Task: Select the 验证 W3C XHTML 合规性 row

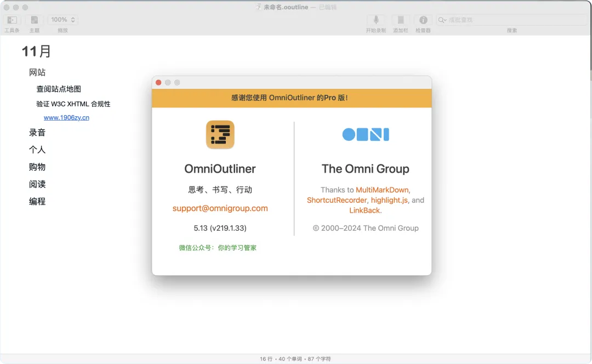Action: click(x=73, y=104)
